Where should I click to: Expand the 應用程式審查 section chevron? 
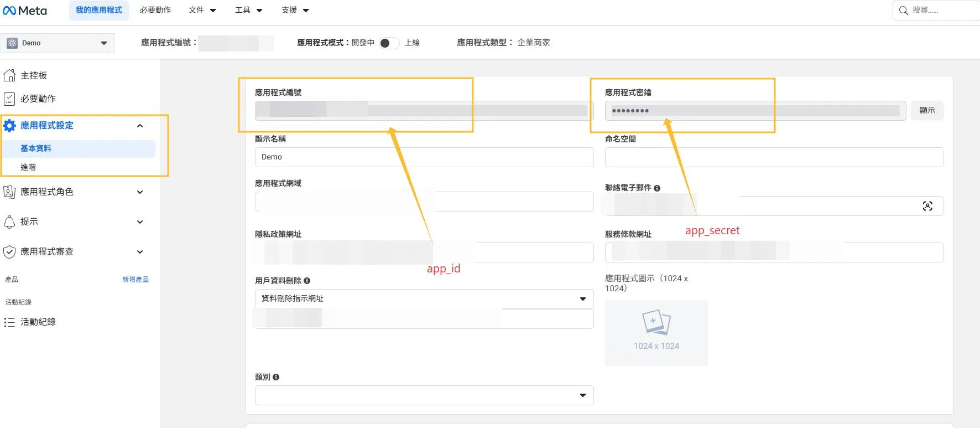pos(140,252)
